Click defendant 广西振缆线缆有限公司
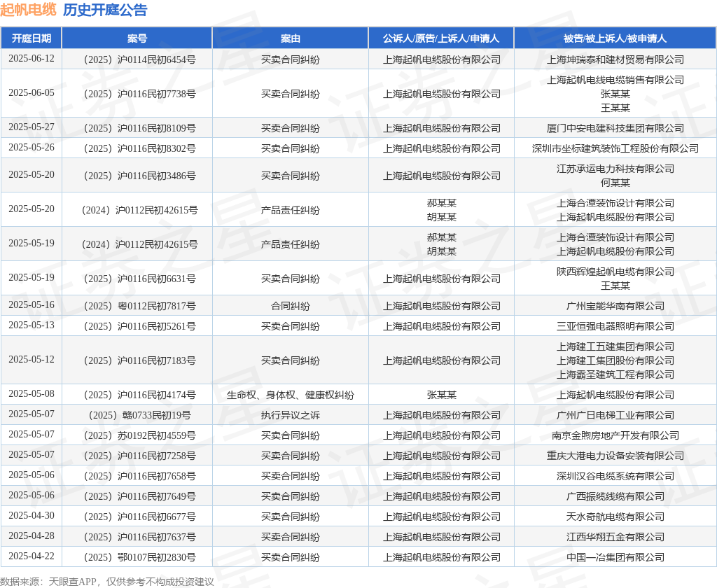 pyautogui.click(x=615, y=496)
